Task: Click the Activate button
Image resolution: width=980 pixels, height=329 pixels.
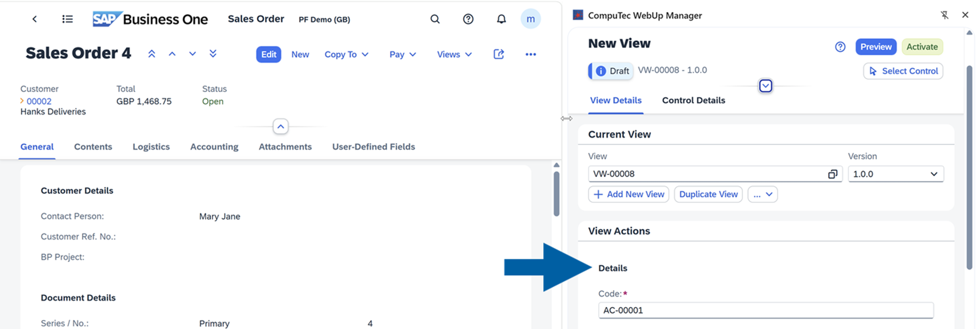Action: pos(922,47)
